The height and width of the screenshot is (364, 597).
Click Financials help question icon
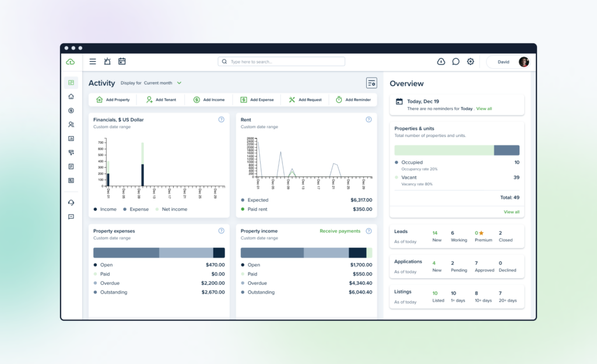point(221,119)
